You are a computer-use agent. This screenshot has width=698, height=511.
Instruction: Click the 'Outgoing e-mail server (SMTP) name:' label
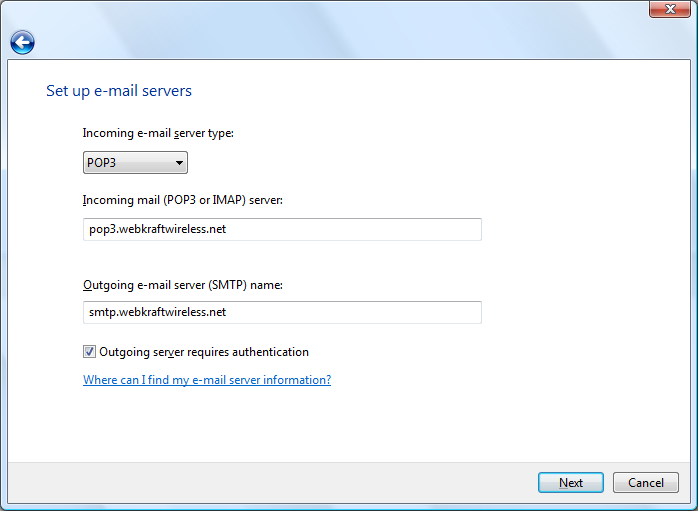pyautogui.click(x=183, y=285)
